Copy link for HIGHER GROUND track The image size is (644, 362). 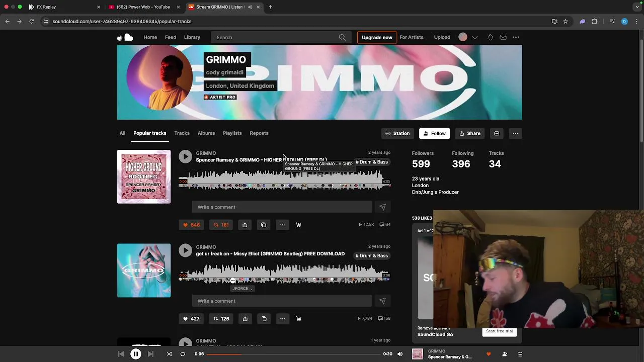point(264,225)
